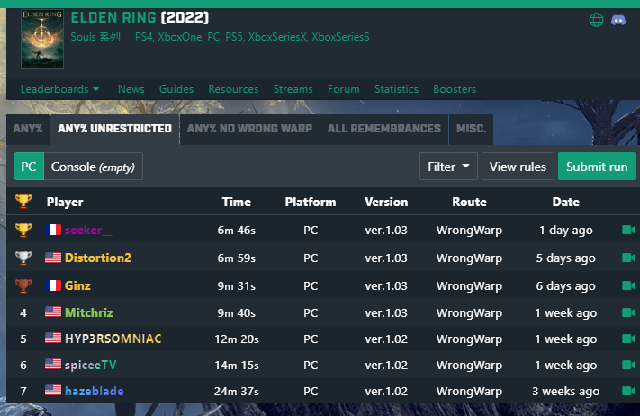Screen dimensions: 640x416
Task: Click the 9m 31s run time
Action: pos(237,286)
